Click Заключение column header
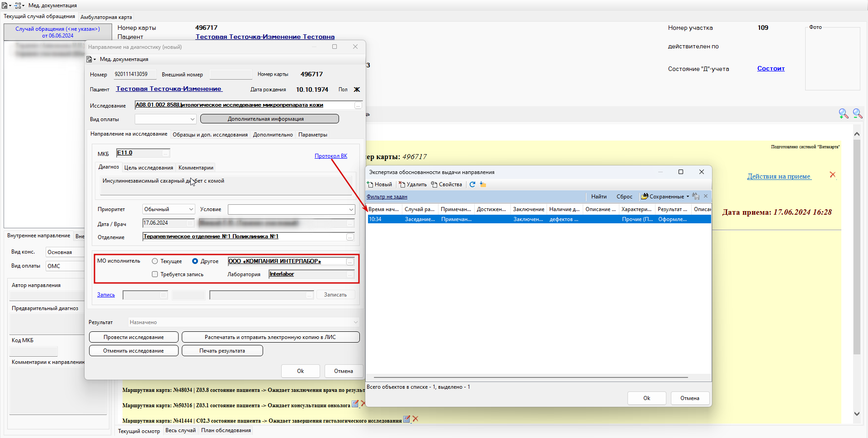 [x=528, y=209]
